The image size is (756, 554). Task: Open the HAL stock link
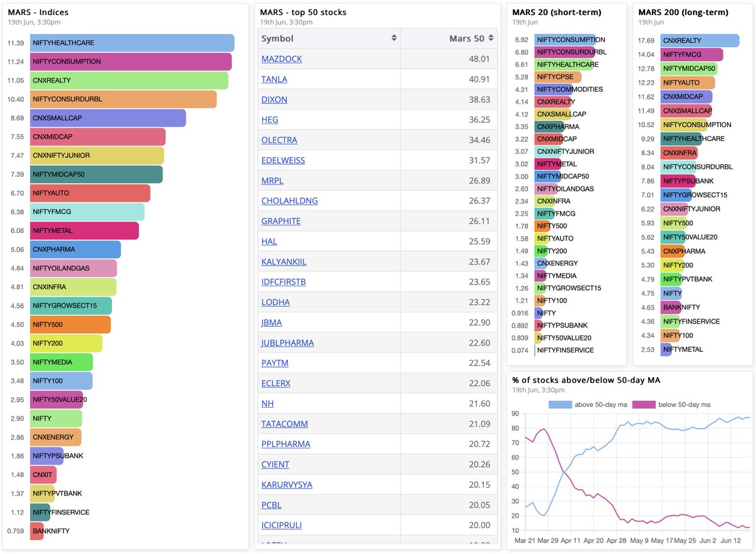tap(269, 241)
